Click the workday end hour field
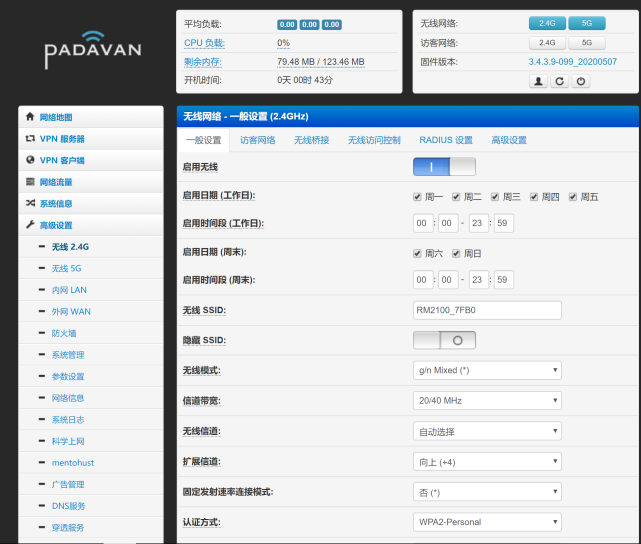 [479, 223]
